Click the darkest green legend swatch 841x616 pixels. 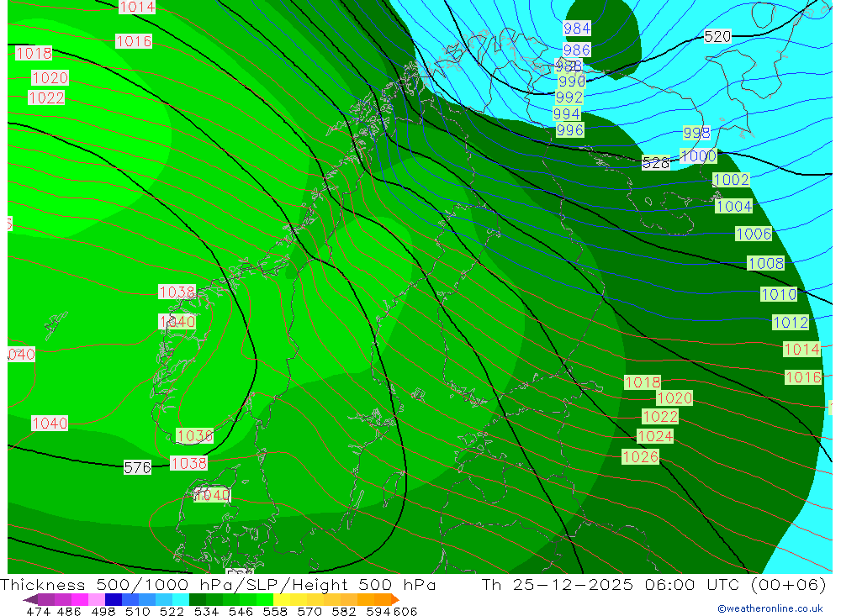pyautogui.click(x=198, y=599)
